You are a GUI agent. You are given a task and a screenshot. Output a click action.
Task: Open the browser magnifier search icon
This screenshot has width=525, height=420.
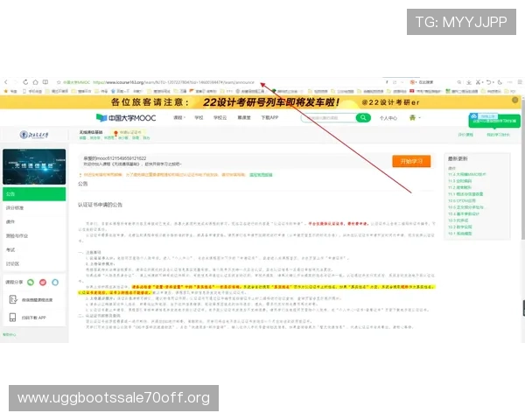click(459, 82)
